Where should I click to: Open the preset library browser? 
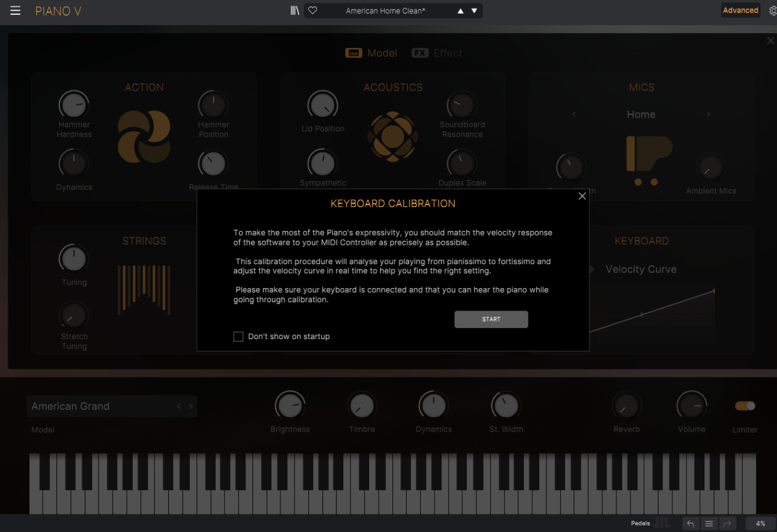(x=295, y=10)
